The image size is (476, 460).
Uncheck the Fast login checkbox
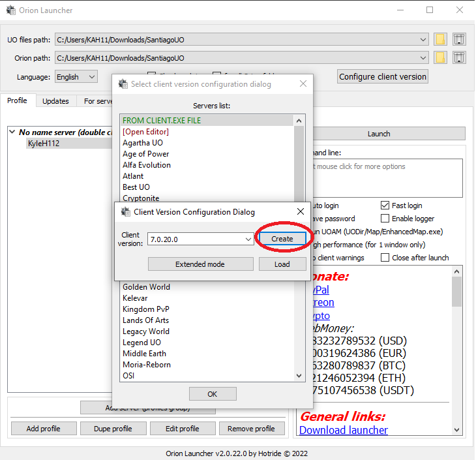coord(385,206)
